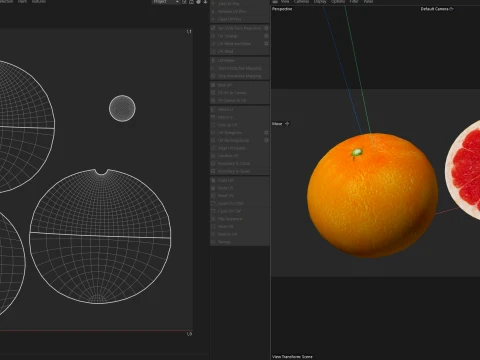Click the Paste UV command
The height and width of the screenshot is (360, 480).
(x=239, y=188)
